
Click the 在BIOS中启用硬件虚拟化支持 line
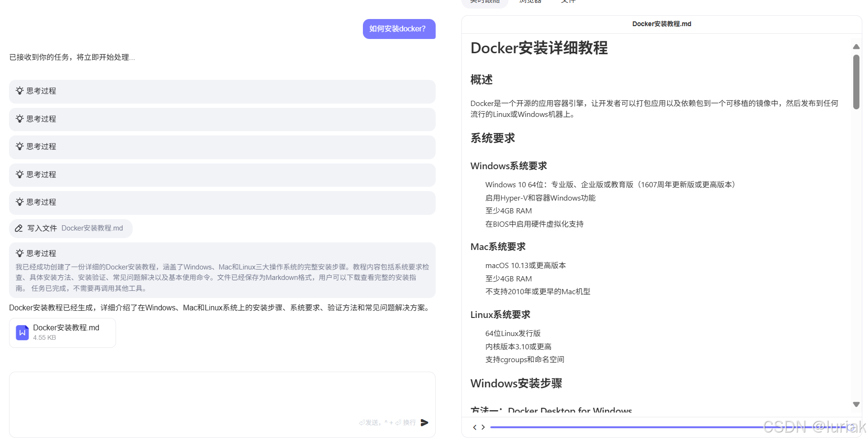point(534,224)
